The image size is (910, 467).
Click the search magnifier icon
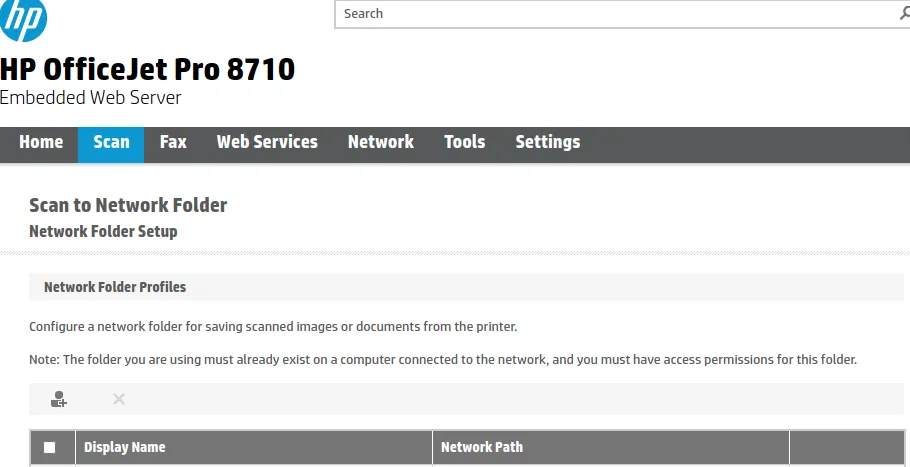(x=904, y=14)
